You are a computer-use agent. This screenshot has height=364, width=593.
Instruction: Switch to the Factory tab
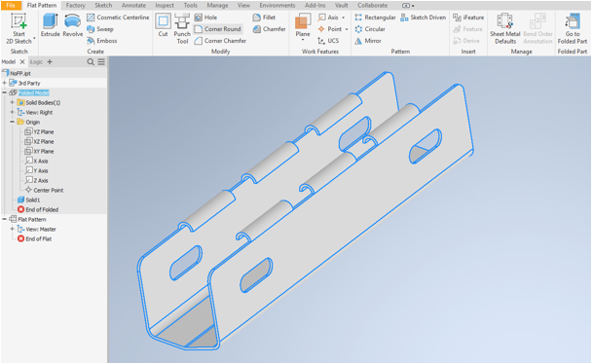75,5
